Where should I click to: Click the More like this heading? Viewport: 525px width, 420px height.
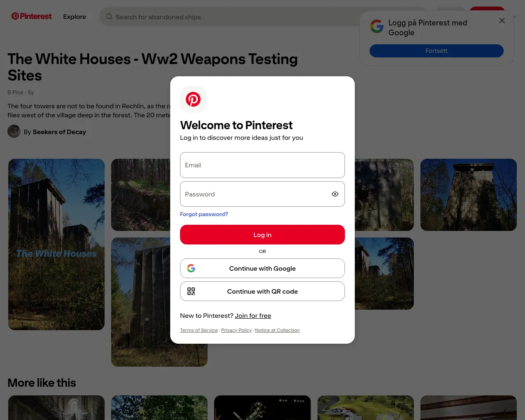(42, 383)
